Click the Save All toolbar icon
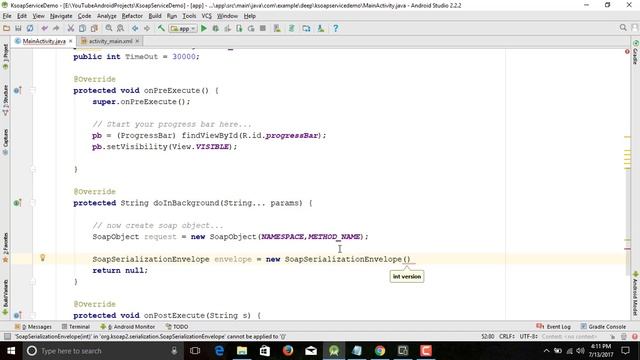640x360 pixels. [18, 28]
